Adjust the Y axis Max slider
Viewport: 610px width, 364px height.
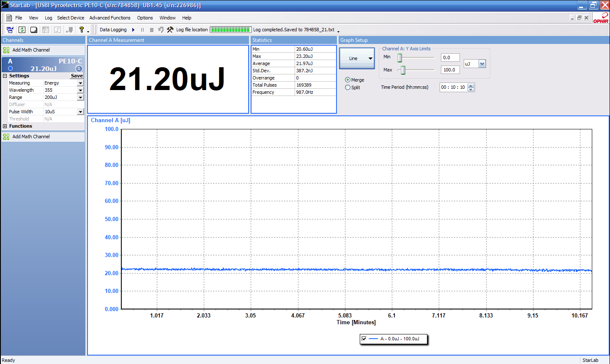403,70
